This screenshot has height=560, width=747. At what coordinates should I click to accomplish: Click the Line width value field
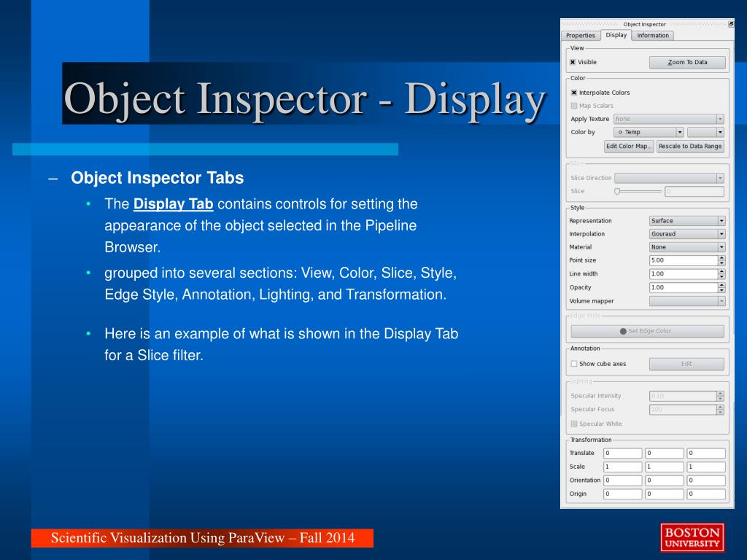pyautogui.click(x=684, y=274)
